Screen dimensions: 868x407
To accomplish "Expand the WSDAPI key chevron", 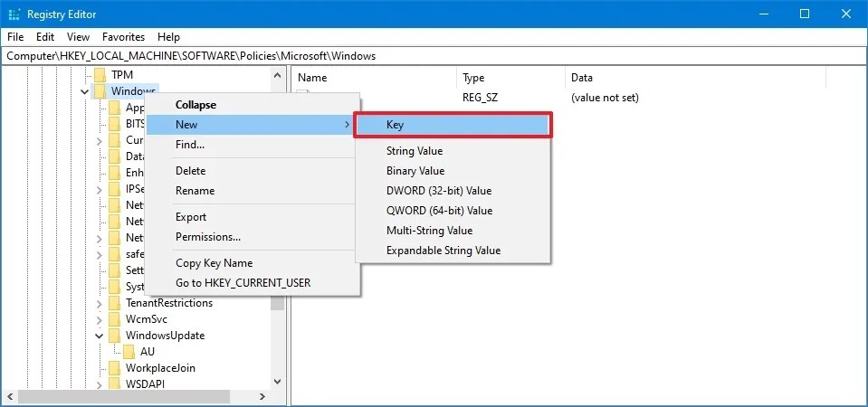I will (99, 384).
